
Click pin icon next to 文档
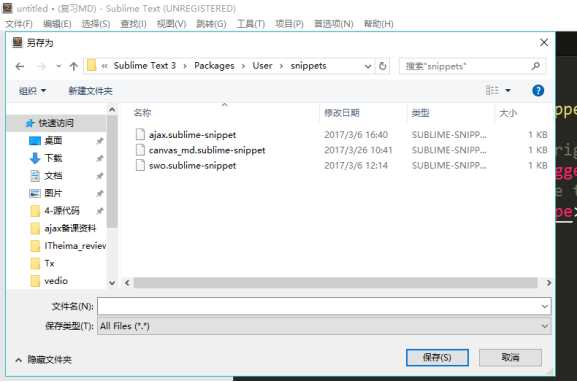tap(100, 176)
